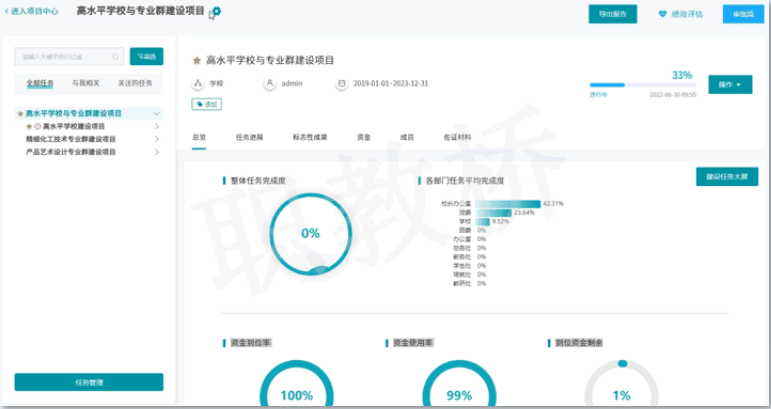The width and height of the screenshot is (771, 409).
Task: Click the 添加 tag button
Action: (207, 104)
